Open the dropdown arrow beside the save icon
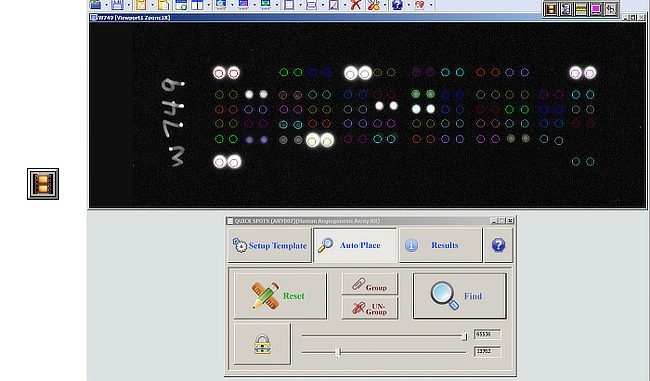 [x=129, y=5]
